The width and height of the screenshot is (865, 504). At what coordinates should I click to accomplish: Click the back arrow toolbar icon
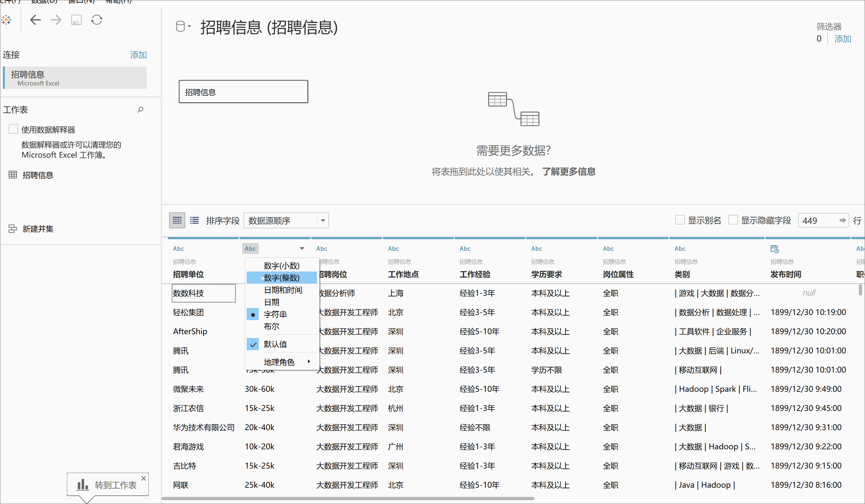(x=36, y=20)
